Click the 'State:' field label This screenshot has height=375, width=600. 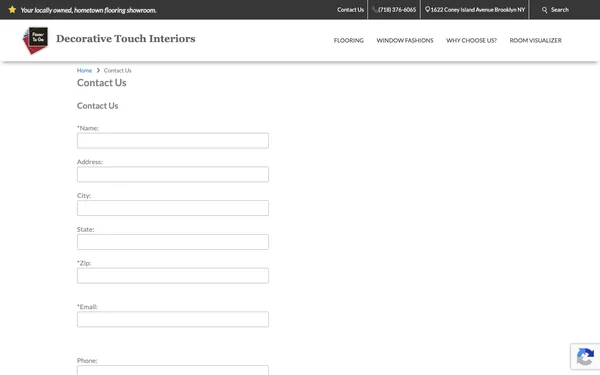(85, 229)
